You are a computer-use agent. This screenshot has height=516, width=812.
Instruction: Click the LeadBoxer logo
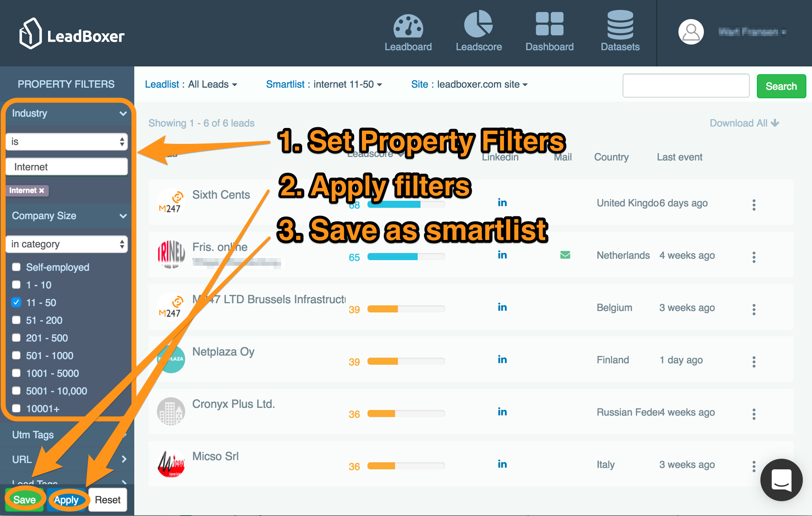click(72, 34)
